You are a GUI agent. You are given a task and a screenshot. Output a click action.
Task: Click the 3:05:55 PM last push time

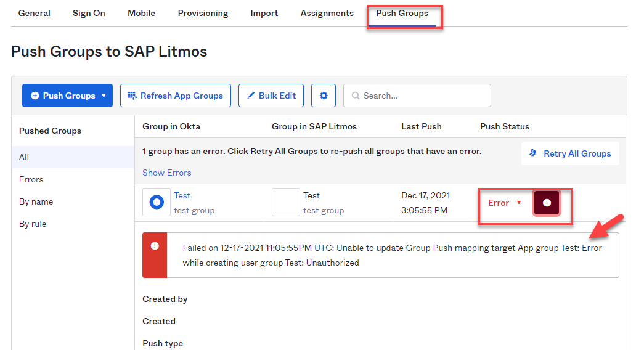[x=424, y=210]
